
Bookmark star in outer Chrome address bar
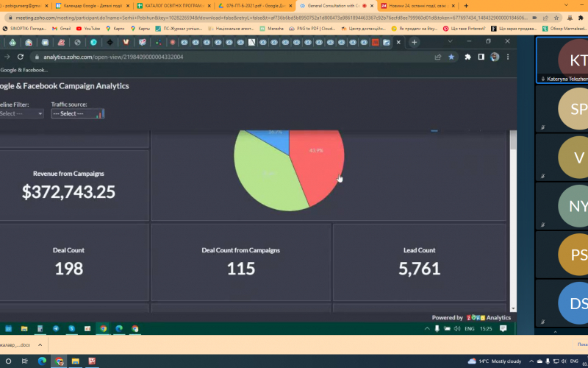[x=556, y=18]
